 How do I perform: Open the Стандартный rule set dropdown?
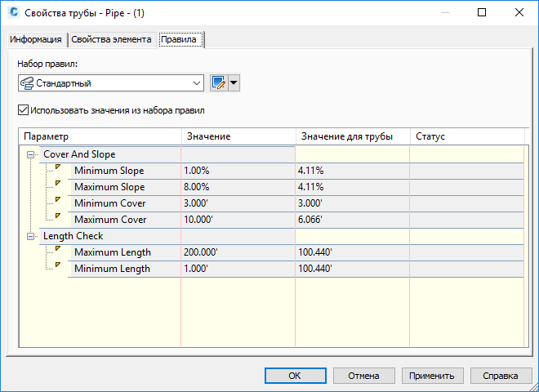(x=196, y=82)
